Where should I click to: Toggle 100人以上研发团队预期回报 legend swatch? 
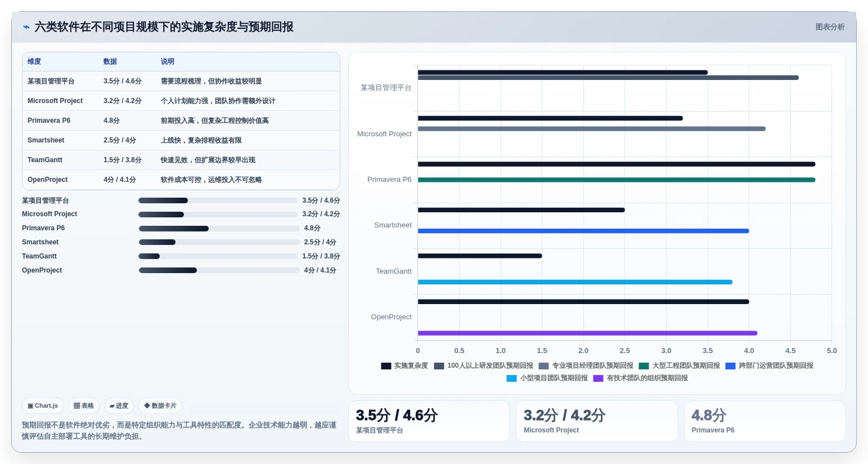pos(439,366)
